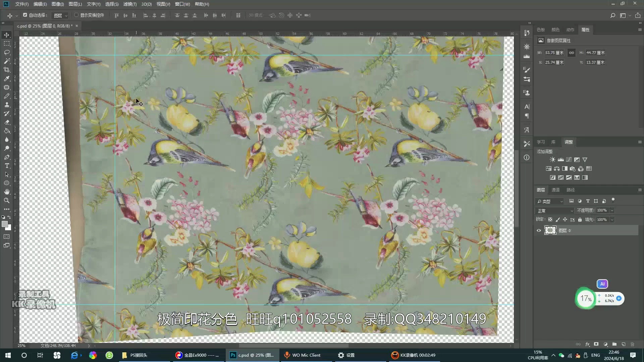Select the Lasso tool
This screenshot has width=644, height=362.
[7, 52]
